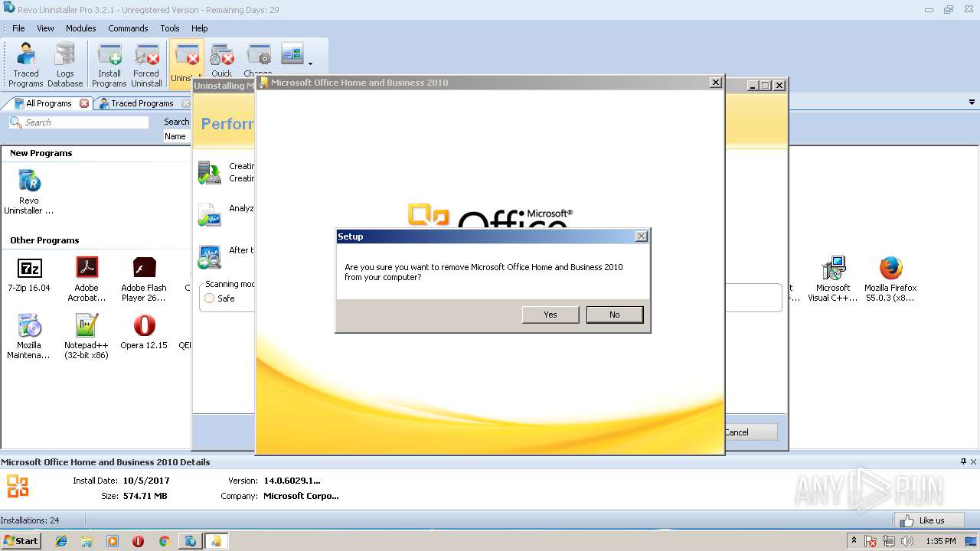Select Notepad++ (32-bit x86) entry
Image resolution: width=980 pixels, height=551 pixels.
(87, 337)
